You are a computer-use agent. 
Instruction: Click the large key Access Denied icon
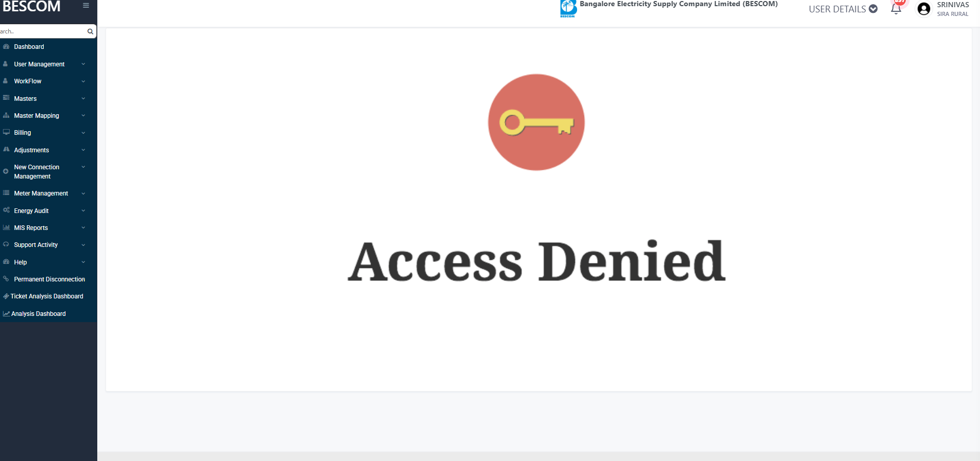pyautogui.click(x=536, y=122)
